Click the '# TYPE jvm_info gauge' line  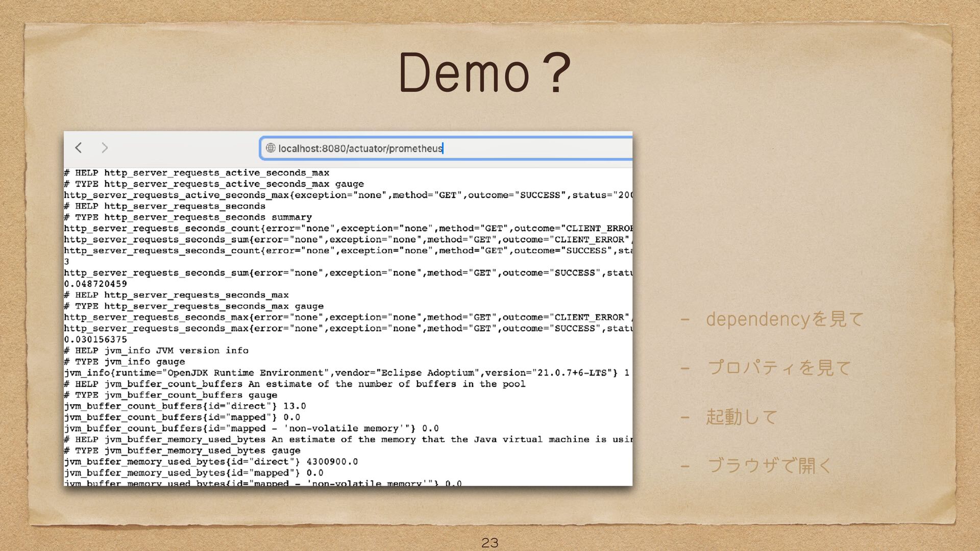[x=125, y=362]
